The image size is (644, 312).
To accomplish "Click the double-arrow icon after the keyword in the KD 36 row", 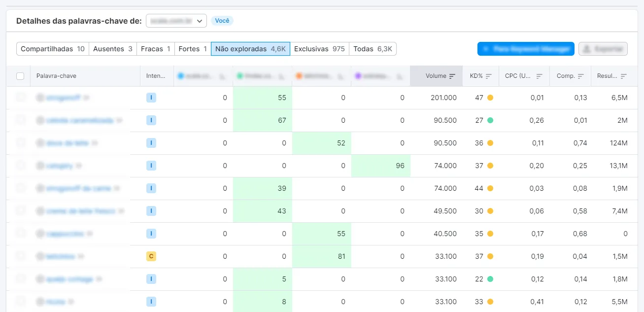I will [x=95, y=143].
